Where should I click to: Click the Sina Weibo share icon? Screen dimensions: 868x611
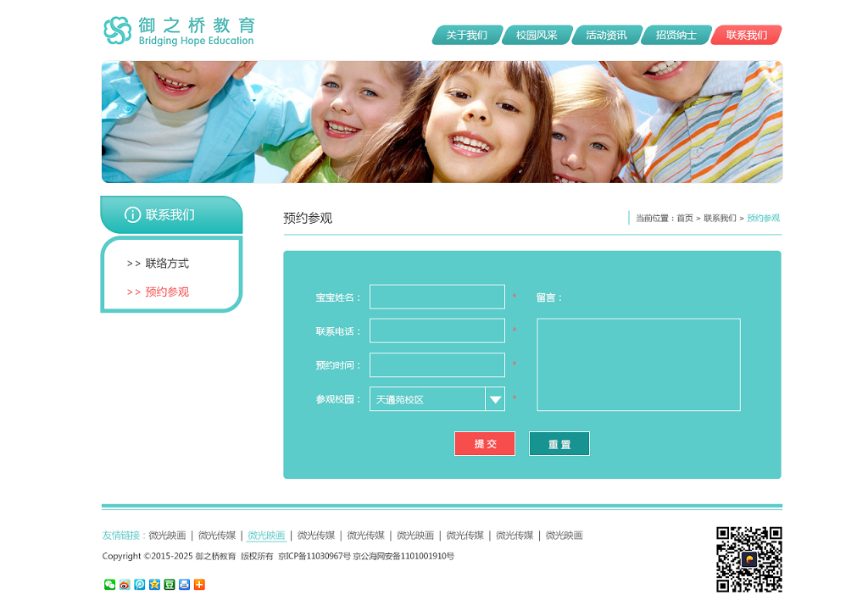coord(125,585)
